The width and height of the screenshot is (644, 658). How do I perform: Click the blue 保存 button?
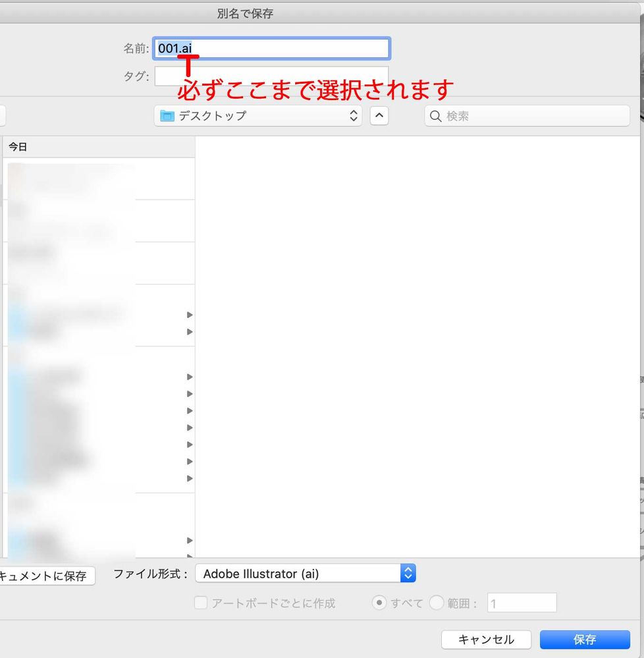pyautogui.click(x=585, y=640)
